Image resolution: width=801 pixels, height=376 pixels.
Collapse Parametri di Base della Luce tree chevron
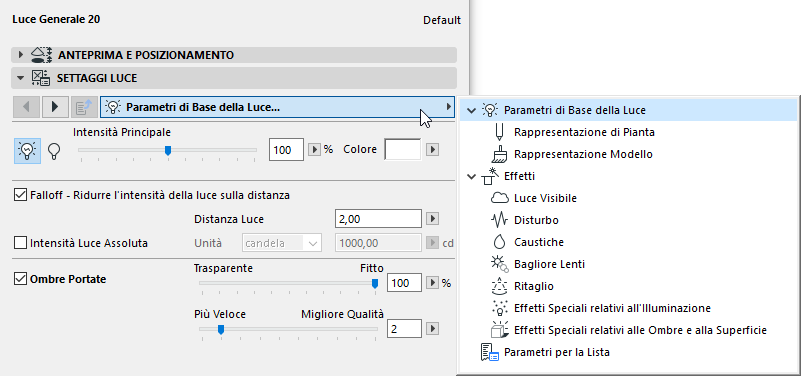pos(472,110)
